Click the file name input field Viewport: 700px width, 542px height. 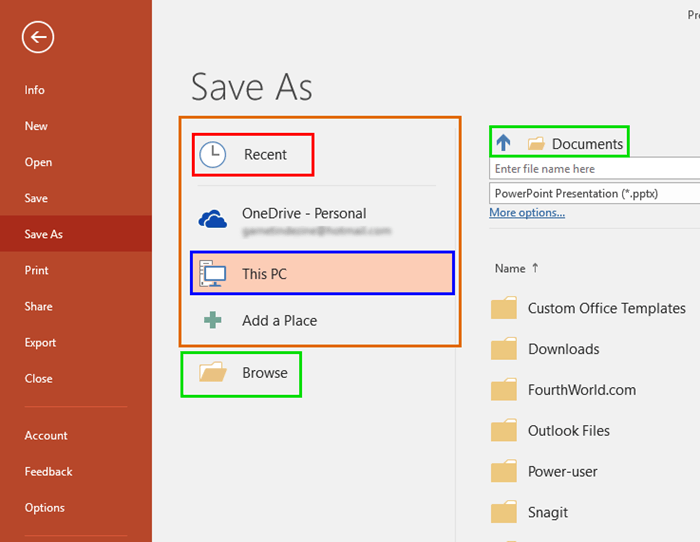[594, 169]
